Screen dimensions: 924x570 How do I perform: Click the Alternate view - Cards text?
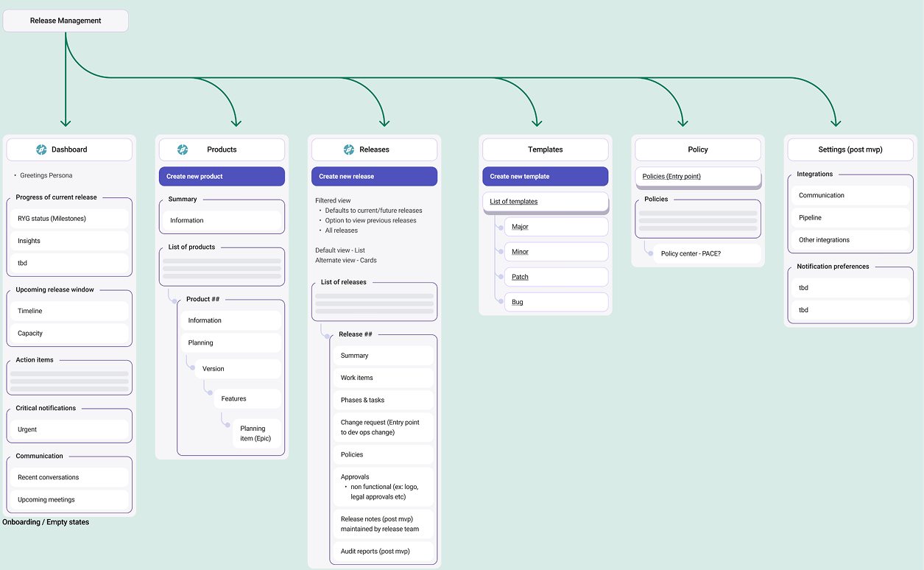click(346, 260)
